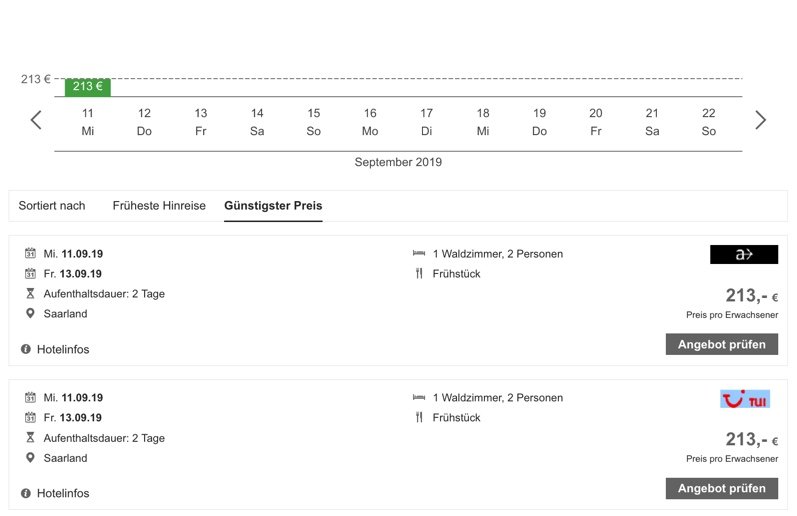The image size is (797, 516).
Task: Click the black a> provider logo
Action: pos(744,254)
